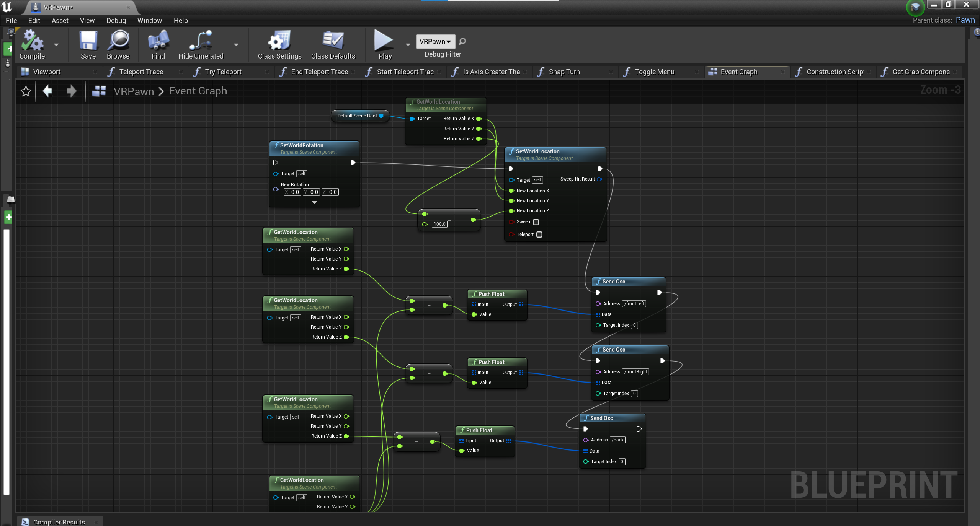Switch to Snap Turn tab
This screenshot has width=980, height=526.
click(x=564, y=72)
